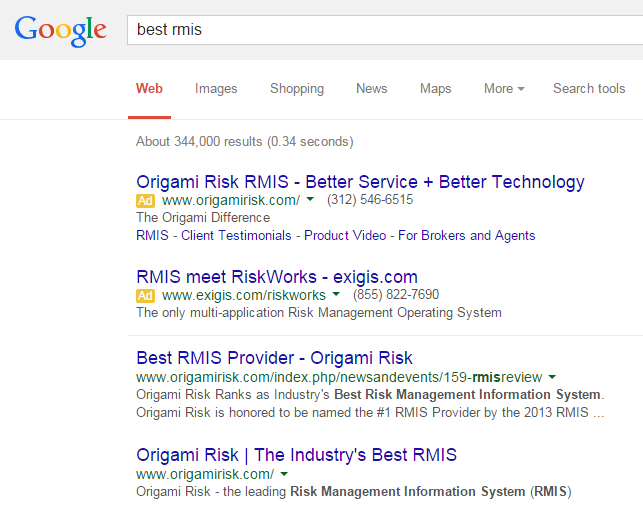Expand the arrow after the 159-rmisreview URL
The height and width of the screenshot is (513, 643).
point(552,378)
